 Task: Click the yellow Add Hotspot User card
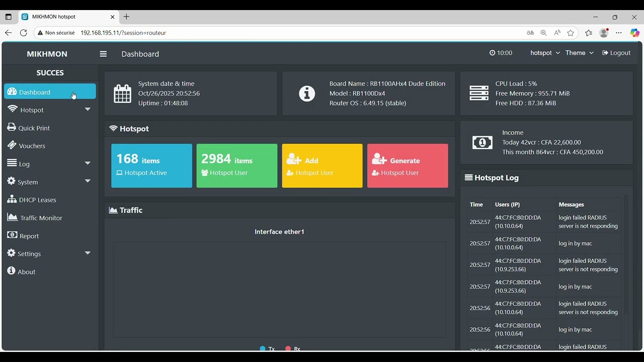click(x=322, y=166)
